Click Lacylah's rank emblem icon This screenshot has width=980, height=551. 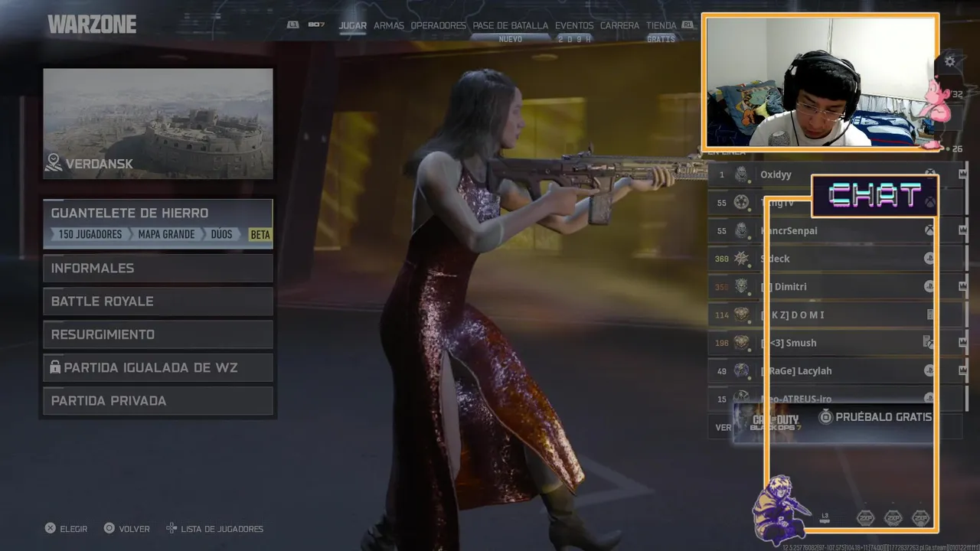coord(741,370)
